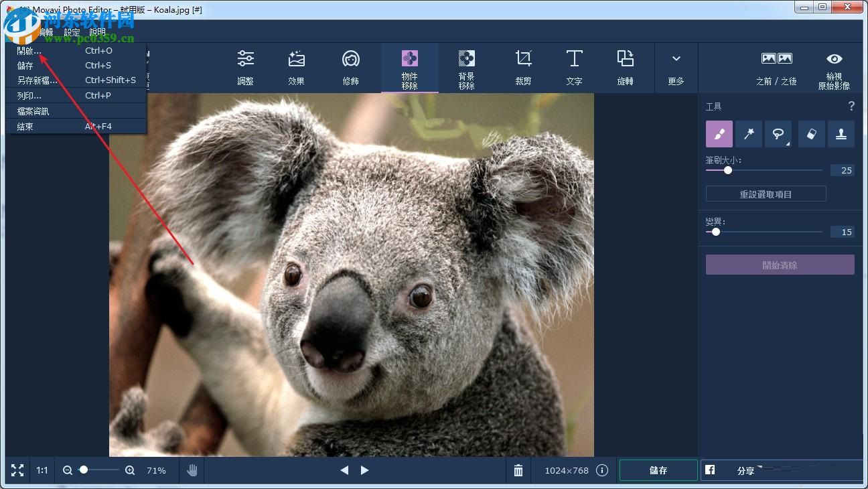
Task: Select the magic wand selection tool
Action: 749,133
